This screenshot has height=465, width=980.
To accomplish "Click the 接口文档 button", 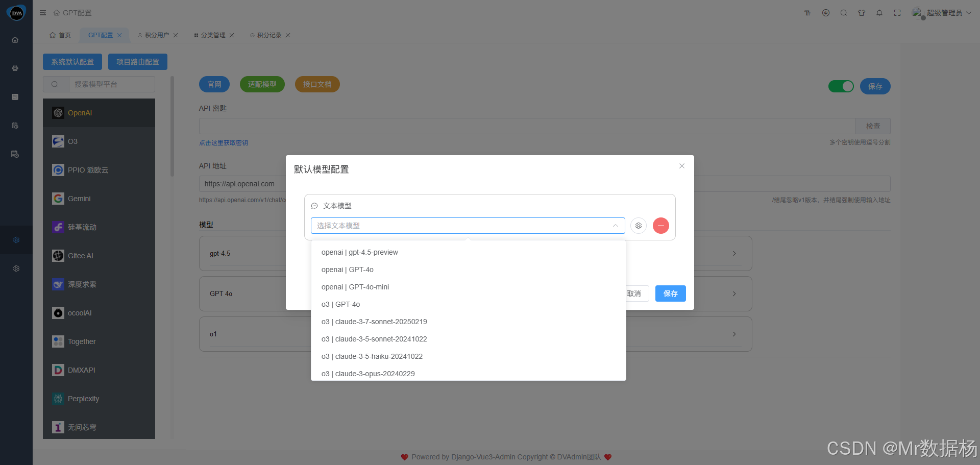I will coord(317,84).
